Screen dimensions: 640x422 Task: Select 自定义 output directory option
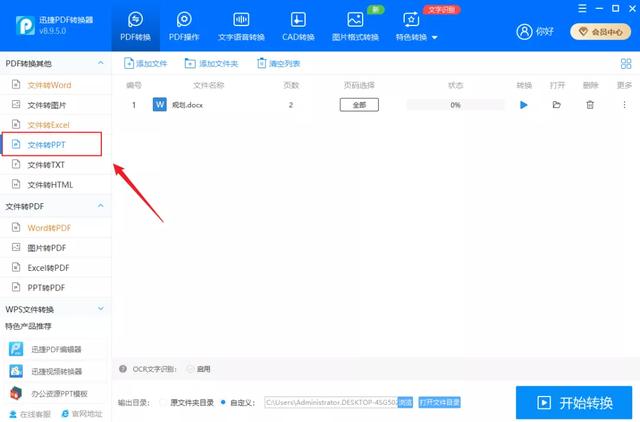pos(223,402)
